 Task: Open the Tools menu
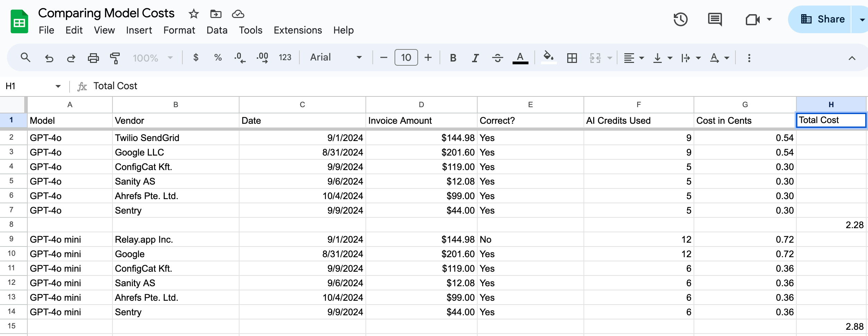pos(251,30)
